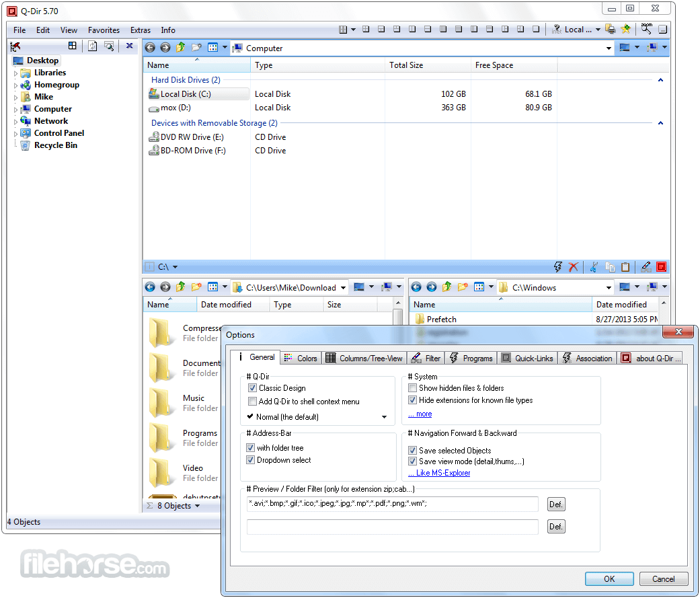Screen dimensions: 700x598
Task: Click the empty folder filter input field
Action: point(393,527)
